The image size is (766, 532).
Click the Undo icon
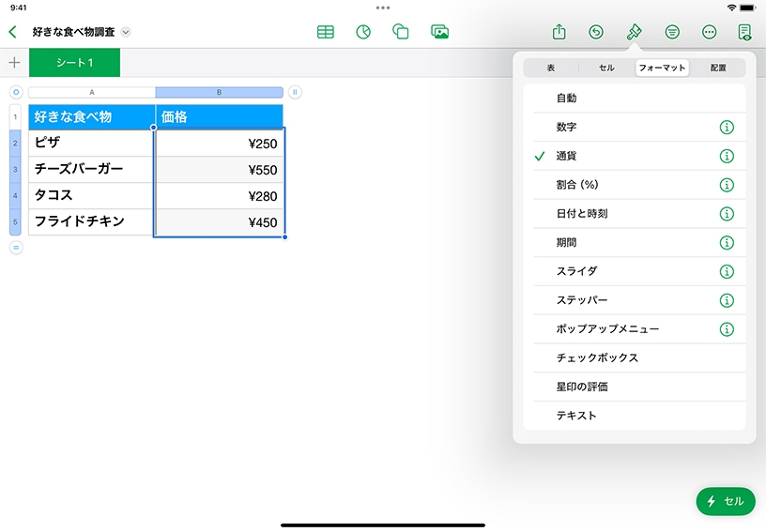pos(596,32)
